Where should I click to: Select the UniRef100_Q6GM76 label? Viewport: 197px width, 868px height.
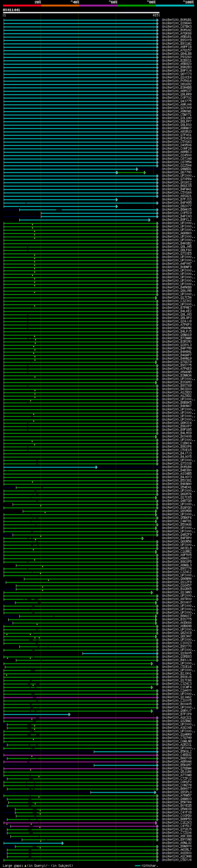tap(176, 494)
